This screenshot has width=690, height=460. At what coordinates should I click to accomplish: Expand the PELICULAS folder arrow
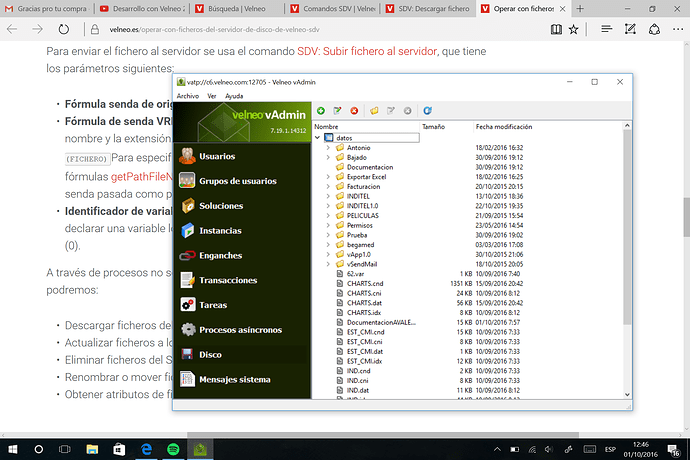328,216
